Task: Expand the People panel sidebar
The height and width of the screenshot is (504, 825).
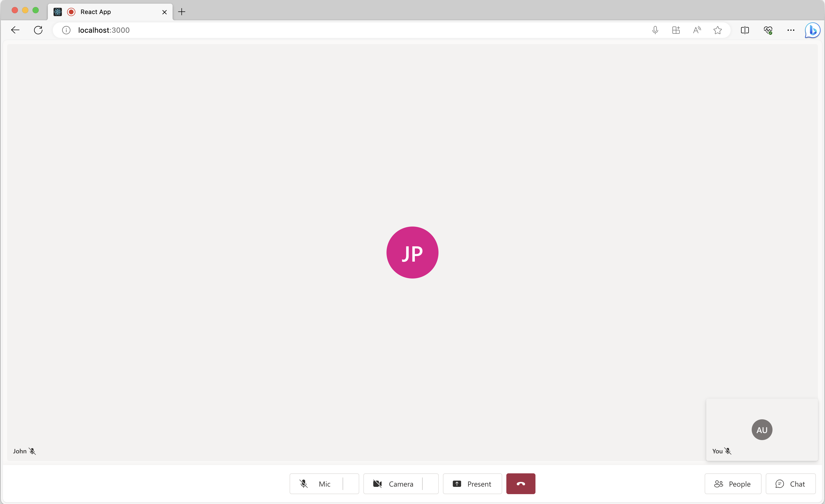Action: point(733,483)
